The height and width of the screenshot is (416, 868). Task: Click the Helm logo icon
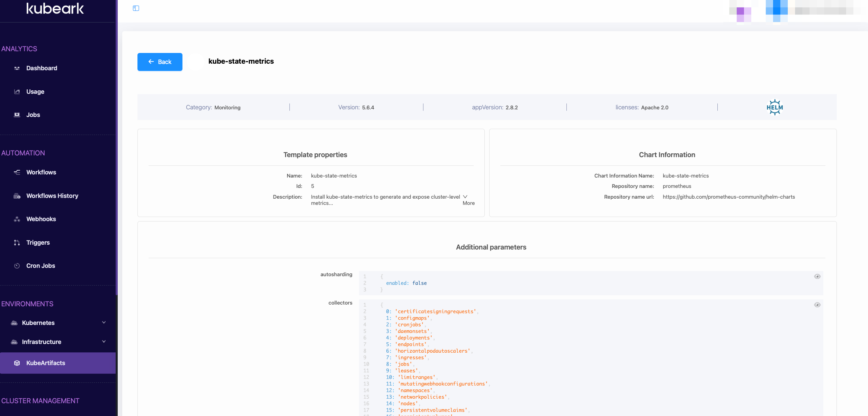pos(775,107)
